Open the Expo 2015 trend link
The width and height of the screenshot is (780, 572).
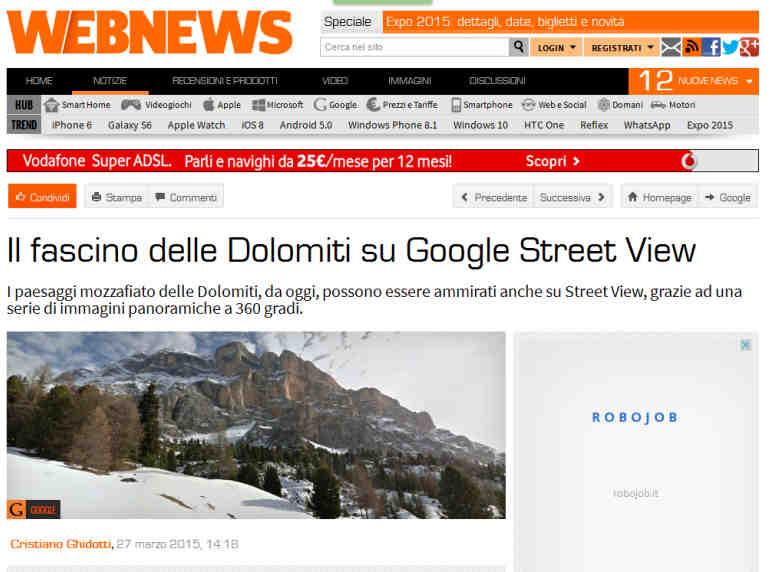click(710, 125)
